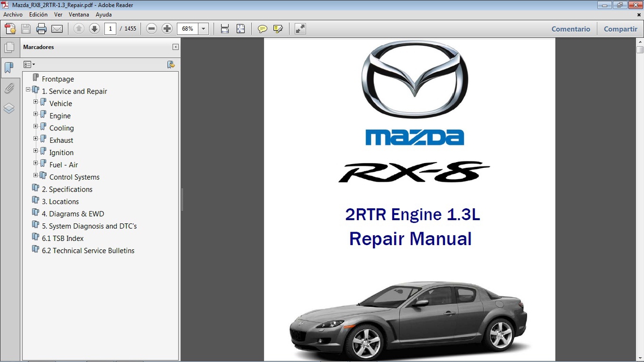The width and height of the screenshot is (644, 362).
Task: Collapse the Service and Repair section
Action: point(28,89)
